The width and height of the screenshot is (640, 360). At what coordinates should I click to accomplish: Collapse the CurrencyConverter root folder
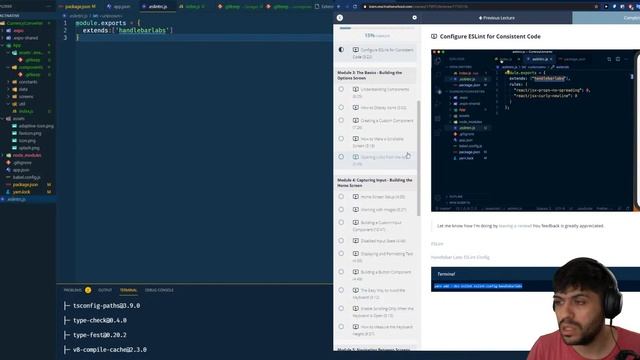coord(24,23)
